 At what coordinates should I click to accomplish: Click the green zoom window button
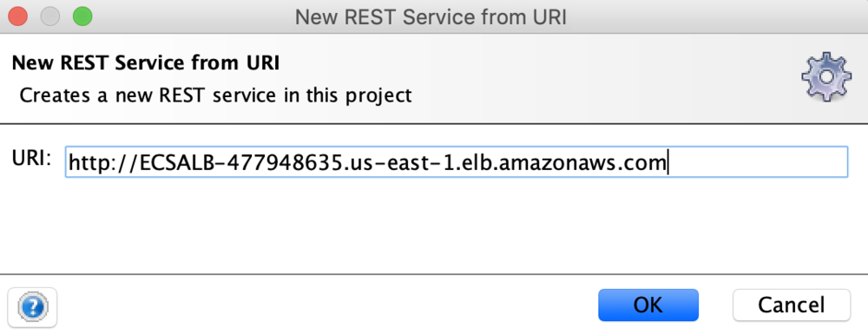click(x=82, y=16)
